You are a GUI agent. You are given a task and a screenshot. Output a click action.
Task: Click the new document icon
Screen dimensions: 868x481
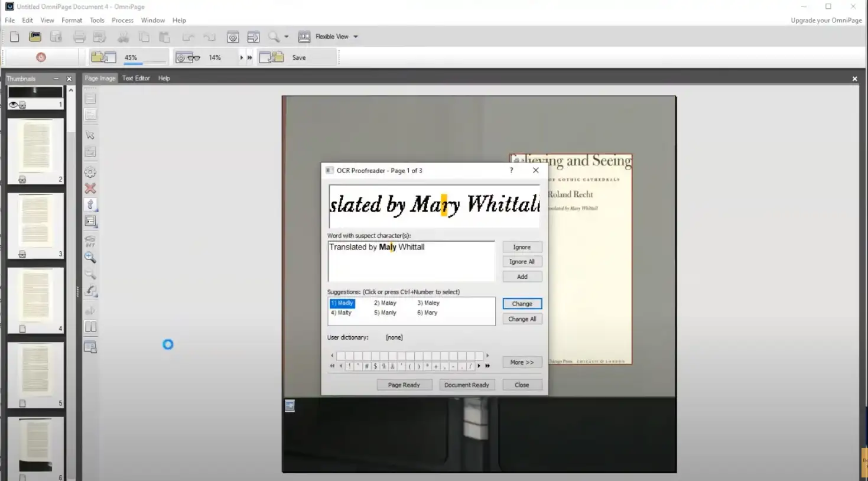15,37
